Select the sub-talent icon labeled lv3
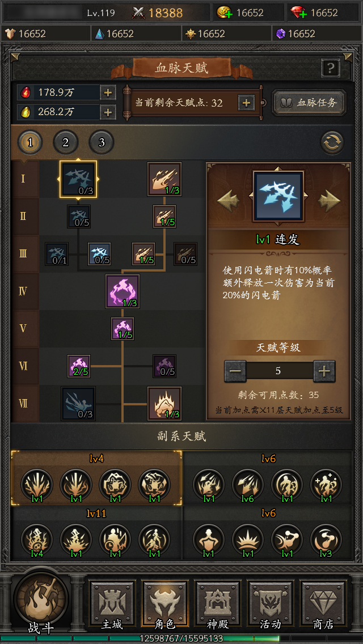 coord(326,540)
